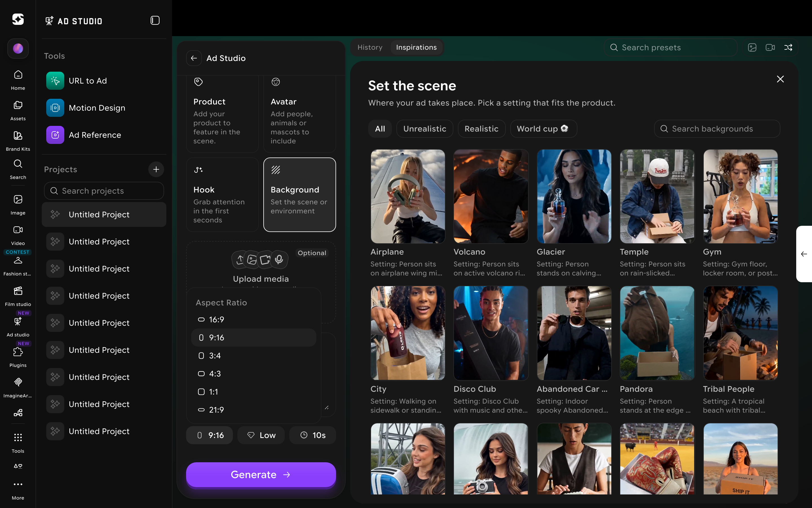Click the upload arrow icon in Upload media

(x=240, y=259)
